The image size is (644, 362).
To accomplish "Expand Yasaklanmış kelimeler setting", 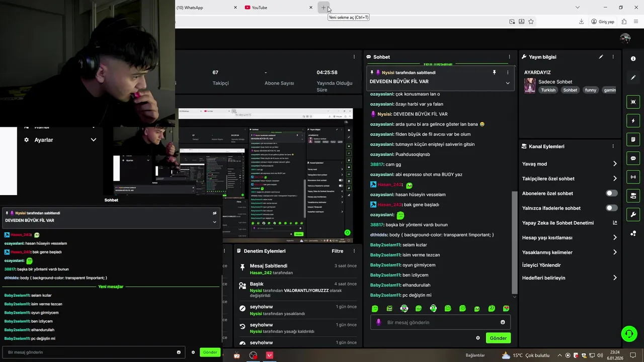I will 615,252.
